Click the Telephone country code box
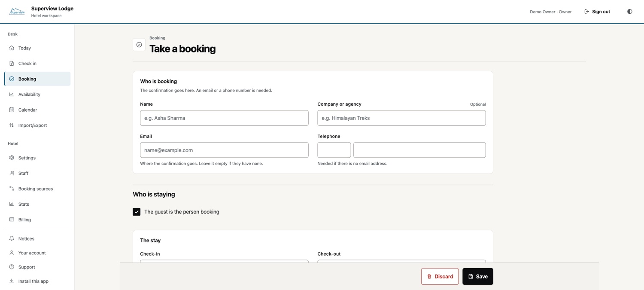The width and height of the screenshot is (644, 290). click(334, 150)
